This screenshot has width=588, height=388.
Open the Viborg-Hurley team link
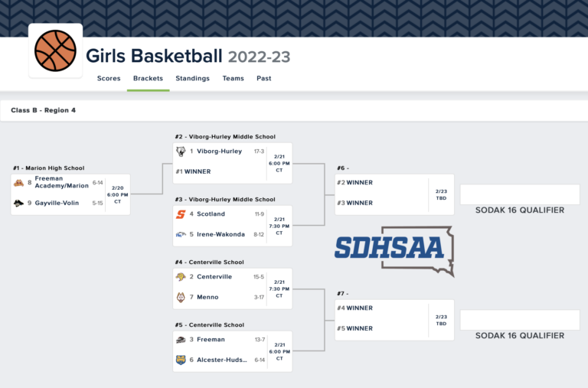(220, 152)
